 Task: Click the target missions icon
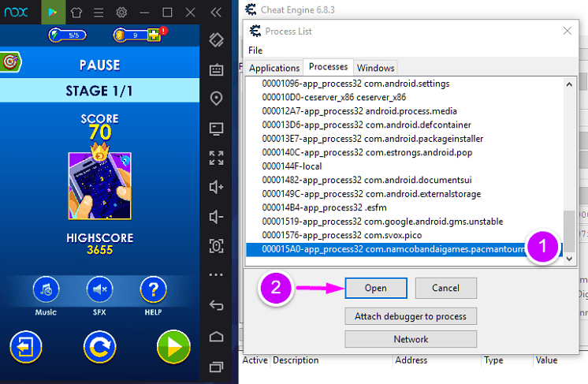click(10, 62)
